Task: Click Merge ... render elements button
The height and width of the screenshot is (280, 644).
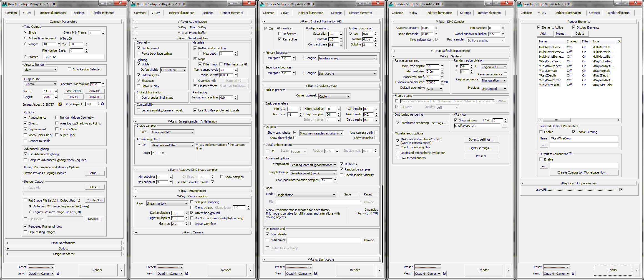Action: click(x=562, y=34)
